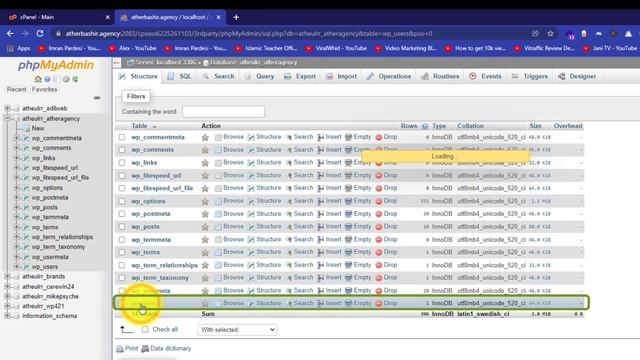Open Apps bookmark shortcut
The image size is (640, 360).
pos(19,48)
